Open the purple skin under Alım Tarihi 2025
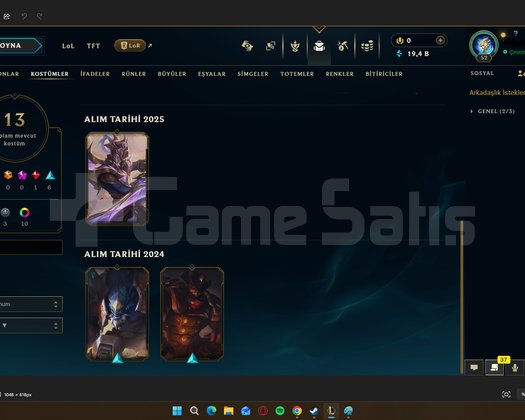This screenshot has height=420, width=525. 117,178
